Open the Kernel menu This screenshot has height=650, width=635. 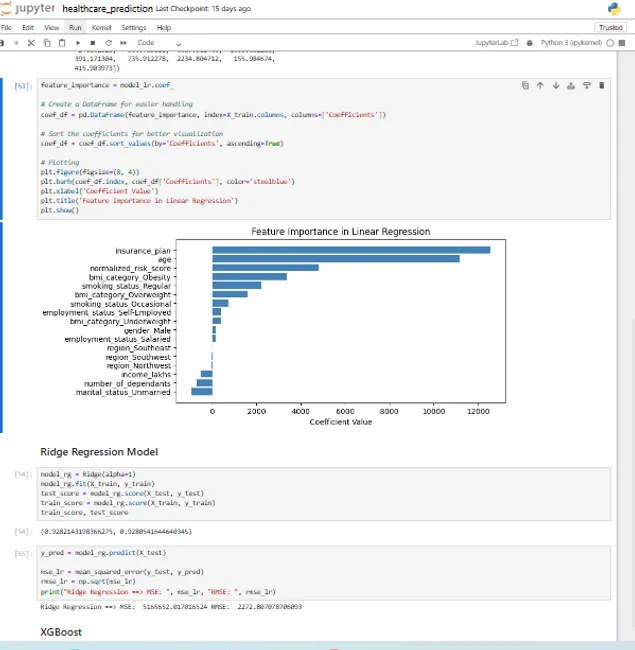pyautogui.click(x=101, y=28)
